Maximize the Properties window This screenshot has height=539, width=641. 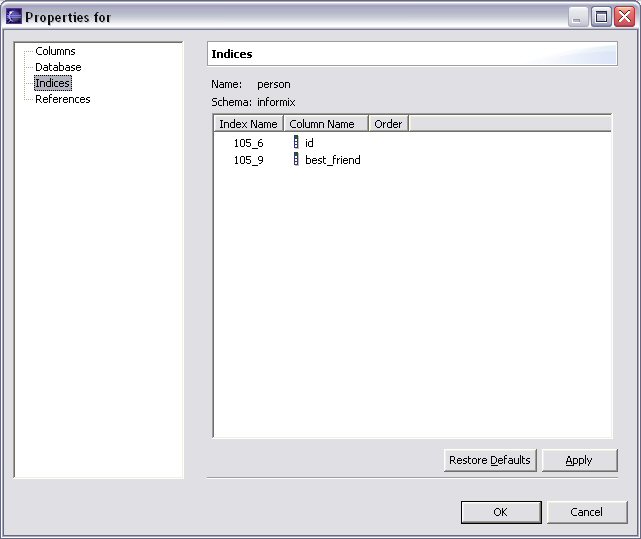pyautogui.click(x=601, y=17)
